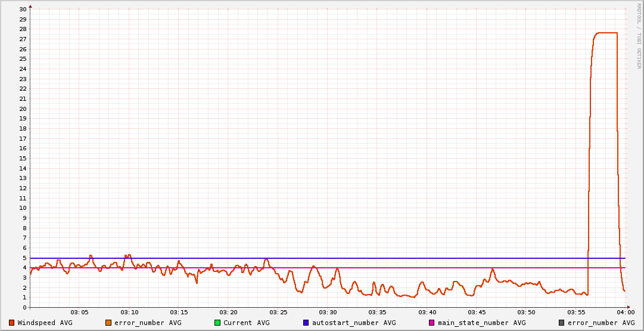644x331 pixels.
Task: Click the 03:30 time axis label
Action: pyautogui.click(x=328, y=313)
